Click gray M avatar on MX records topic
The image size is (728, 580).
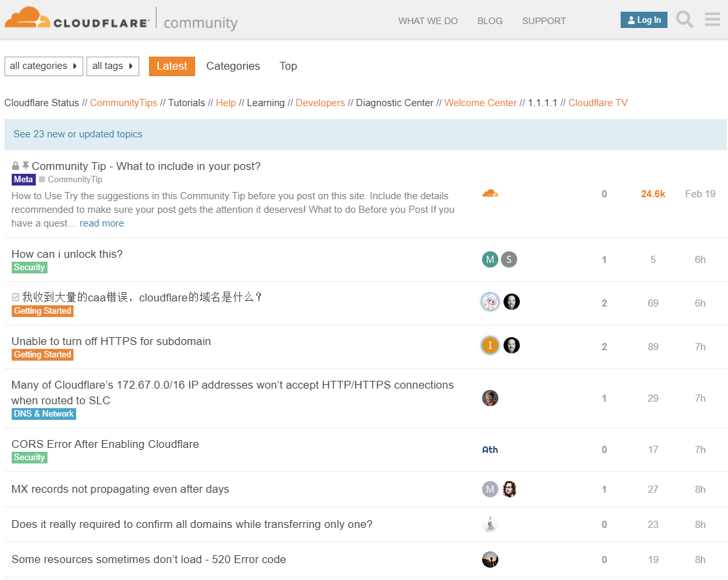pyautogui.click(x=490, y=489)
